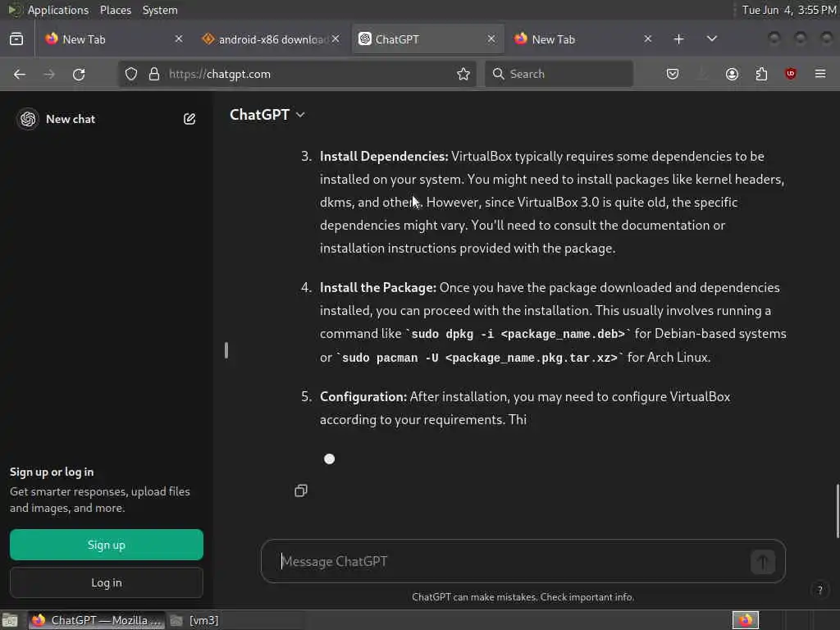Click the sidebar collapse handle
The height and width of the screenshot is (630, 840).
coord(226,350)
